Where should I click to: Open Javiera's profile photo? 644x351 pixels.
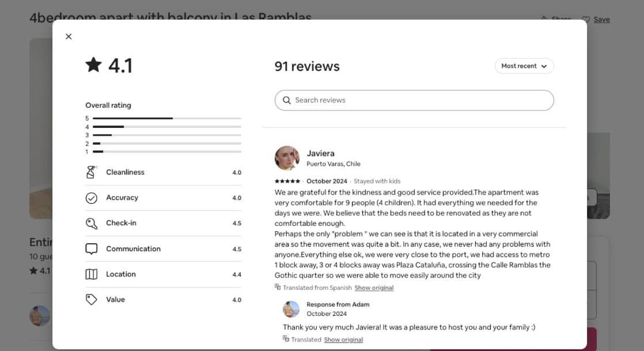pos(287,158)
